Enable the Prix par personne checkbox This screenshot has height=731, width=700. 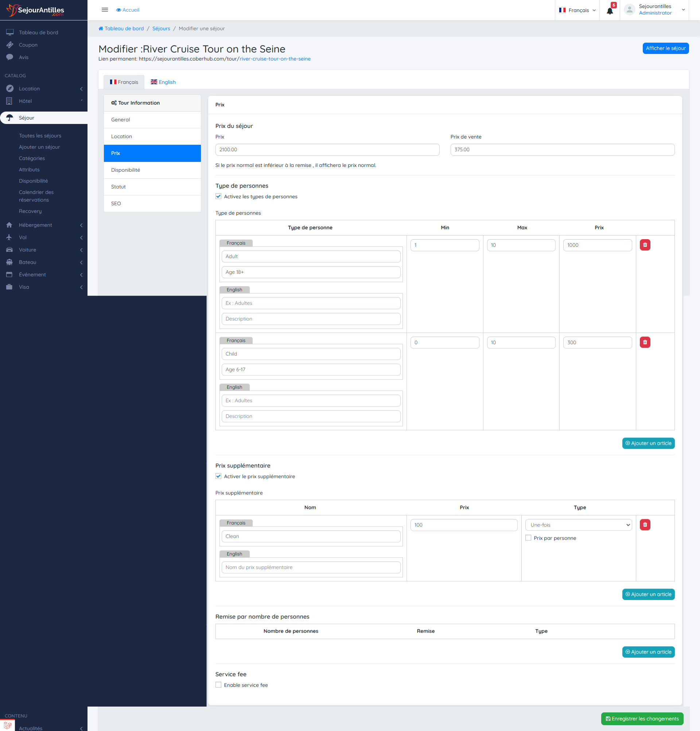[528, 538]
